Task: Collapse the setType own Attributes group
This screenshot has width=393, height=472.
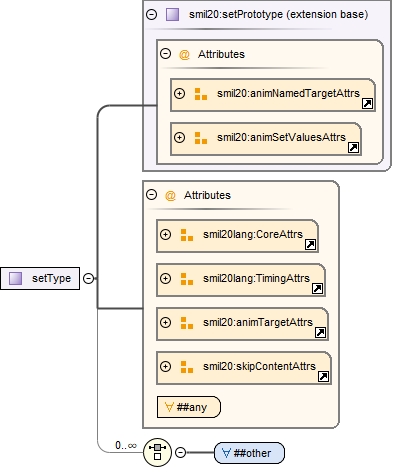Action: click(152, 195)
